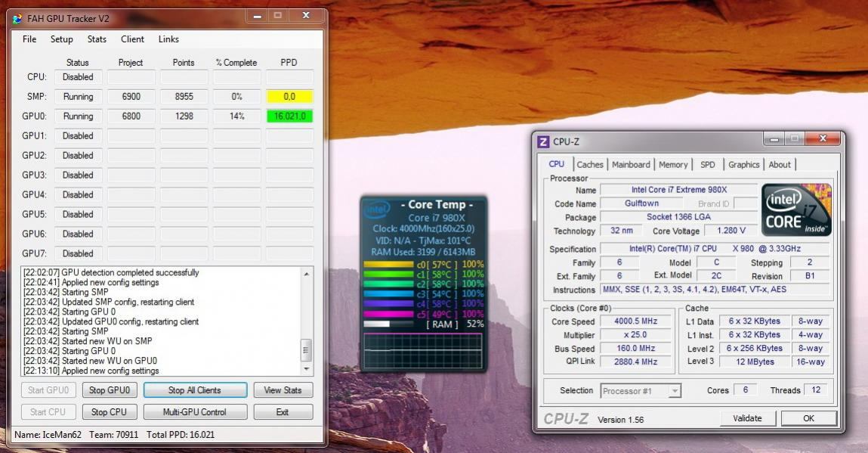The width and height of the screenshot is (868, 453).
Task: Click OK in the CPU-Z window
Action: tap(809, 418)
